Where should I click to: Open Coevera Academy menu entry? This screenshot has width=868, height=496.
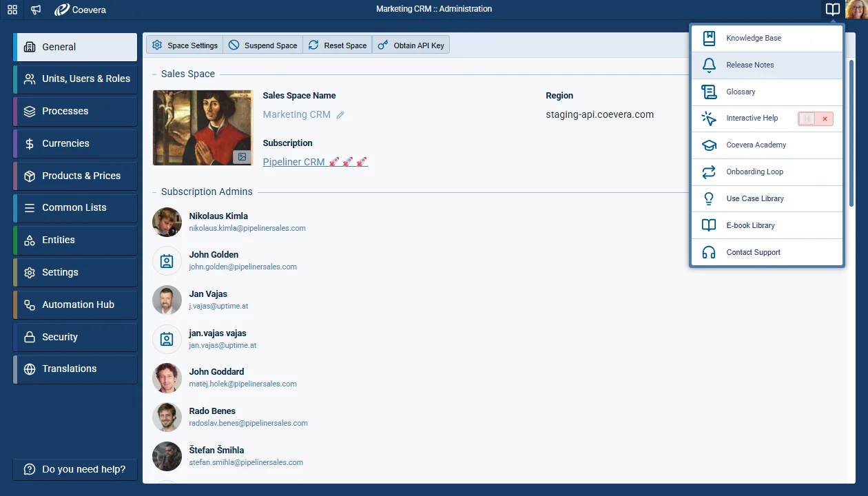tap(767, 145)
